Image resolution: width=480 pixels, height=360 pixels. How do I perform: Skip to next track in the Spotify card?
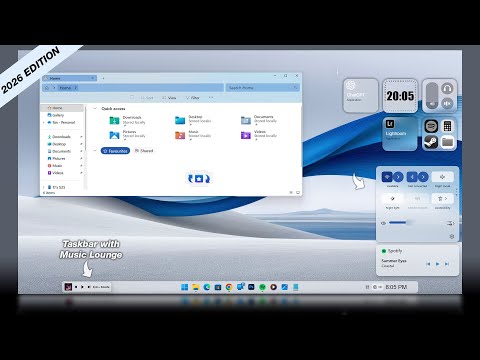coord(447,264)
